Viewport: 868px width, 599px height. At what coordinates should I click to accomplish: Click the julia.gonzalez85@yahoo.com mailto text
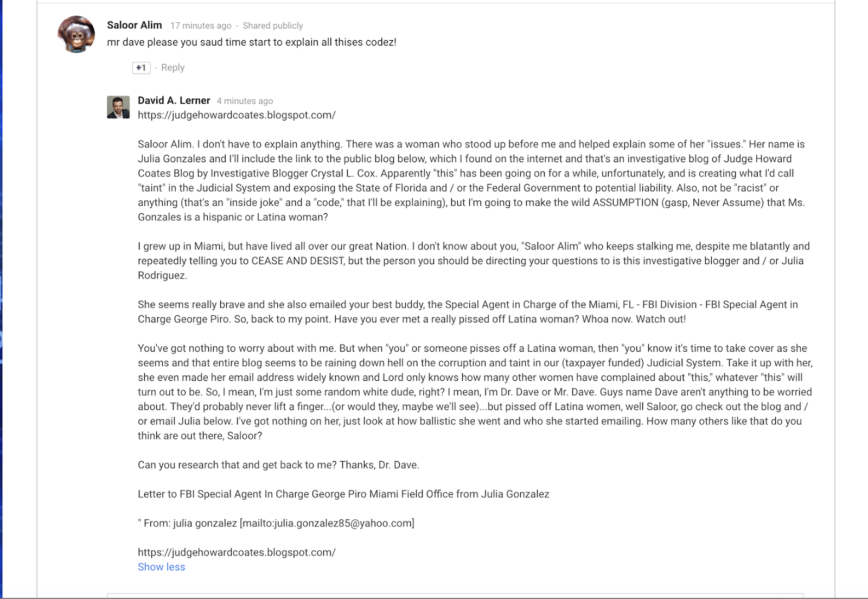(x=328, y=523)
